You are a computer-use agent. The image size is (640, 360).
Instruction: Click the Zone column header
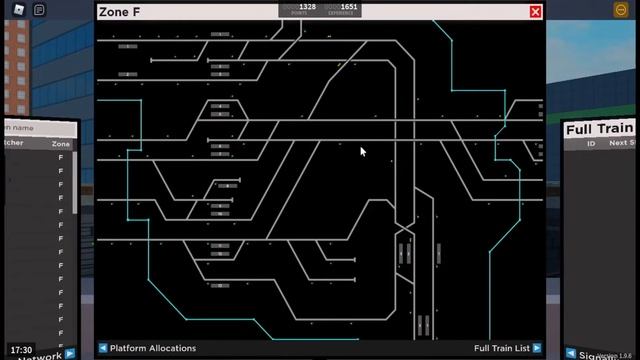pyautogui.click(x=60, y=144)
